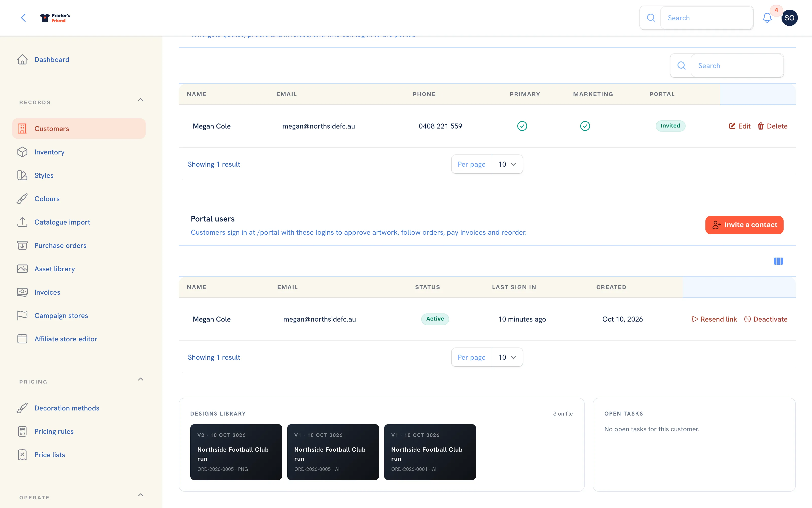The width and height of the screenshot is (812, 508).
Task: Open notifications bell icon
Action: point(767,18)
